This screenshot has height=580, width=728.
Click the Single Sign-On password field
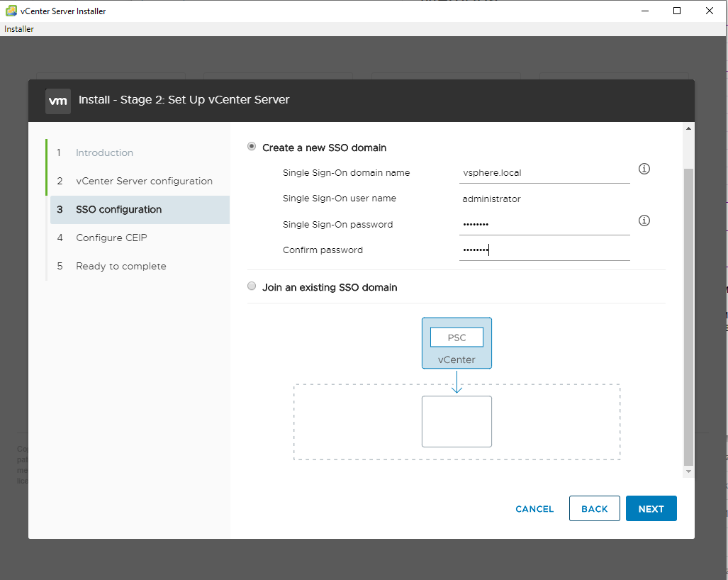pyautogui.click(x=544, y=224)
